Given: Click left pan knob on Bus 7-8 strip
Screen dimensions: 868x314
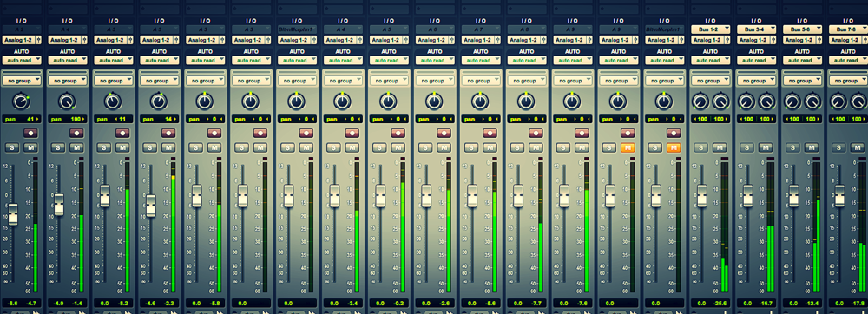Looking at the screenshot, I should click(838, 101).
